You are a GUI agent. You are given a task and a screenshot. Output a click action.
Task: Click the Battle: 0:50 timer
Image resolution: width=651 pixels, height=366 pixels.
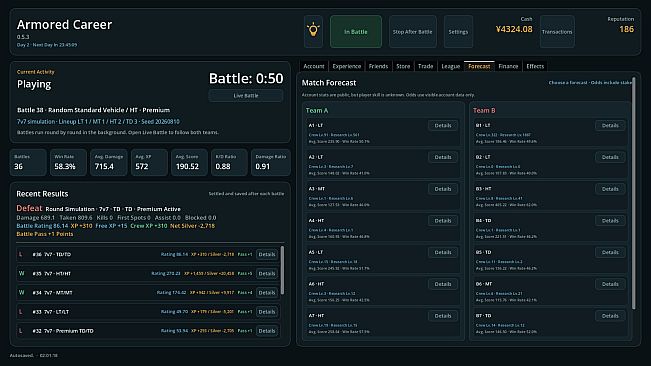point(246,78)
